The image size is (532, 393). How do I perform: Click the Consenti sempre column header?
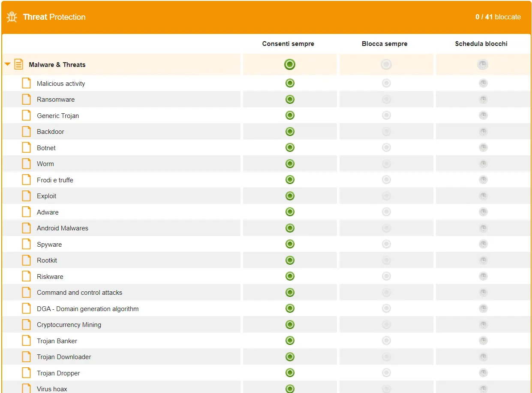(288, 44)
